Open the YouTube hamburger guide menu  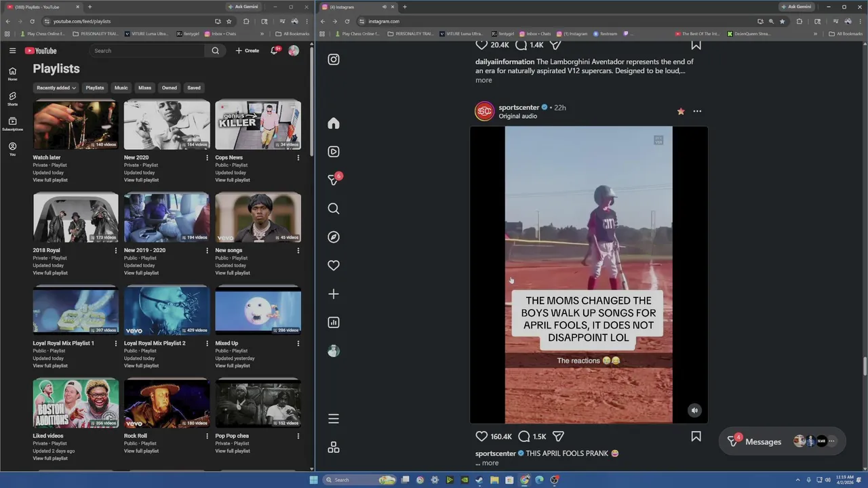coord(12,51)
